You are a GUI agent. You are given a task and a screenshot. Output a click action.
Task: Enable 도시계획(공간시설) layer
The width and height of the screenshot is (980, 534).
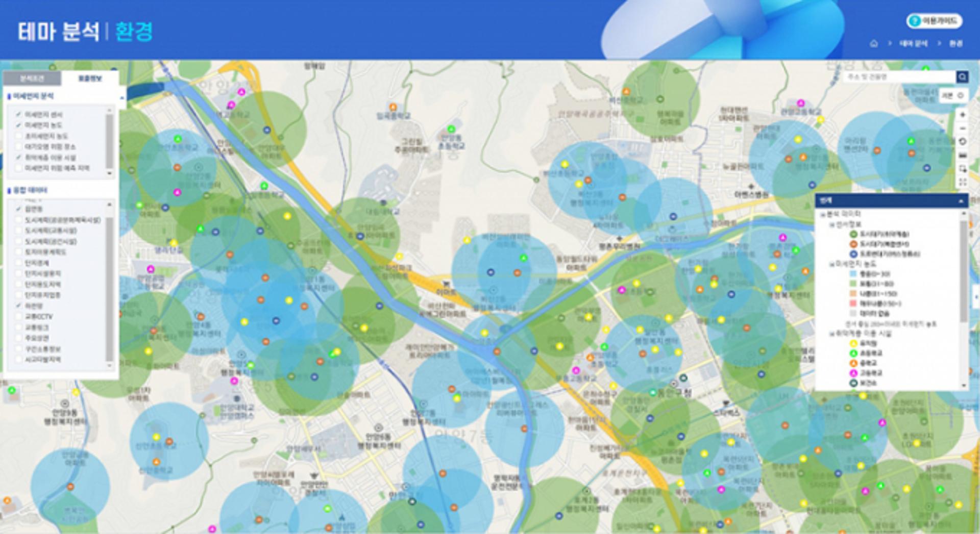tap(19, 242)
